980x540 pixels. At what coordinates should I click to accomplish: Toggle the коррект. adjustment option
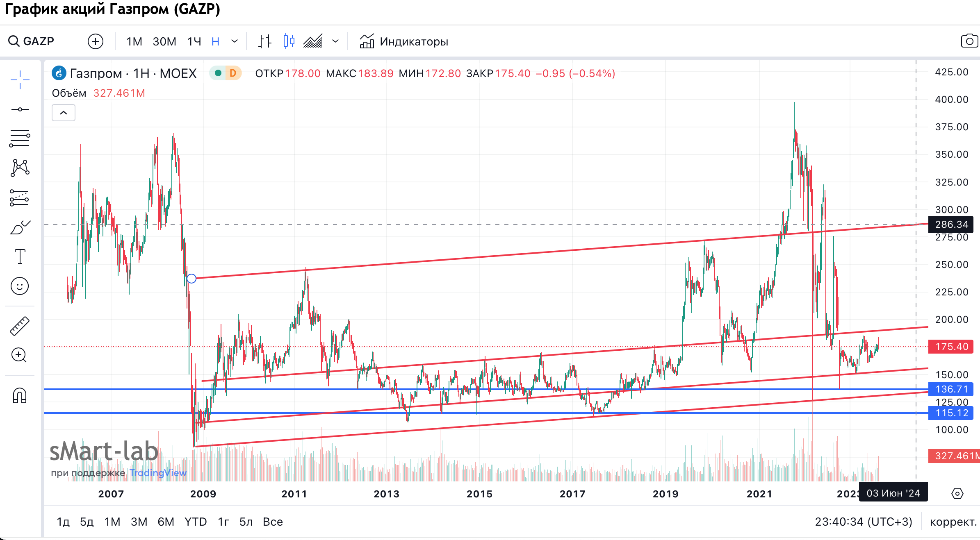tap(953, 522)
